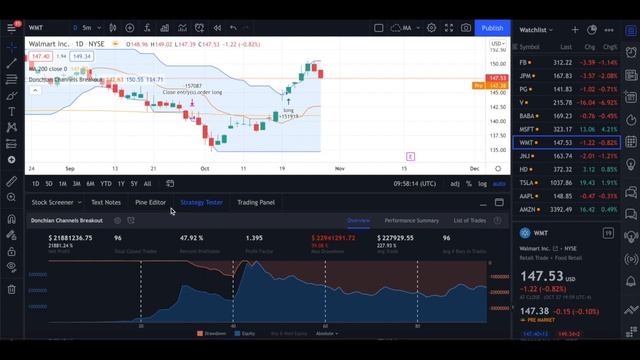This screenshot has height=360, width=640.
Task: Toggle hide all drawings eye icon
Action: coord(11,267)
